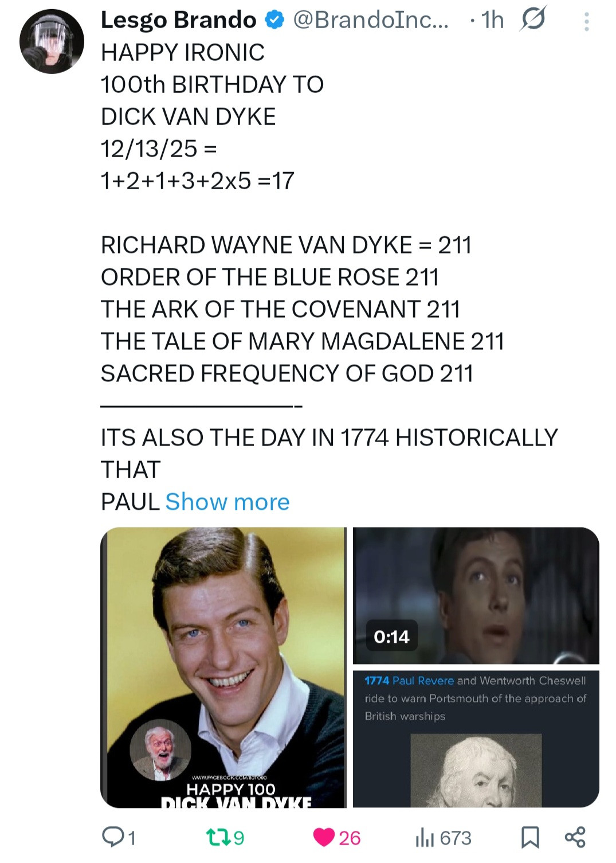Open the Dick Van Dyke photo

pyautogui.click(x=223, y=667)
